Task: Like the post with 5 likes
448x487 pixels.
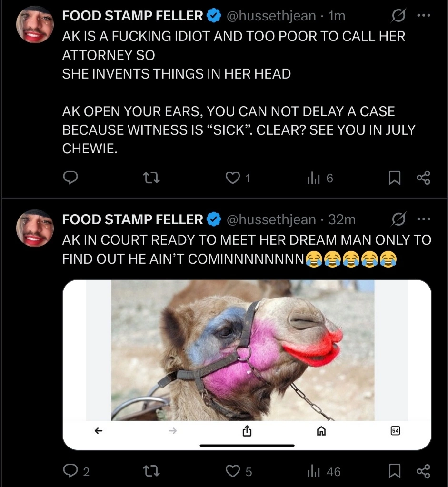Action: click(239, 471)
